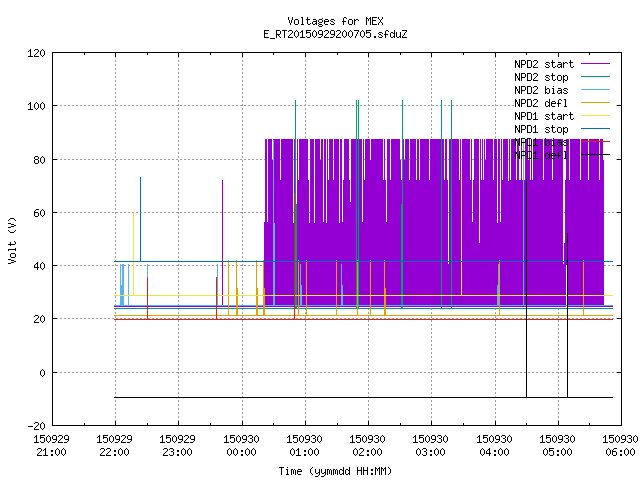
Task: Click the '150929 23:00' time tick label
Action: click(177, 446)
